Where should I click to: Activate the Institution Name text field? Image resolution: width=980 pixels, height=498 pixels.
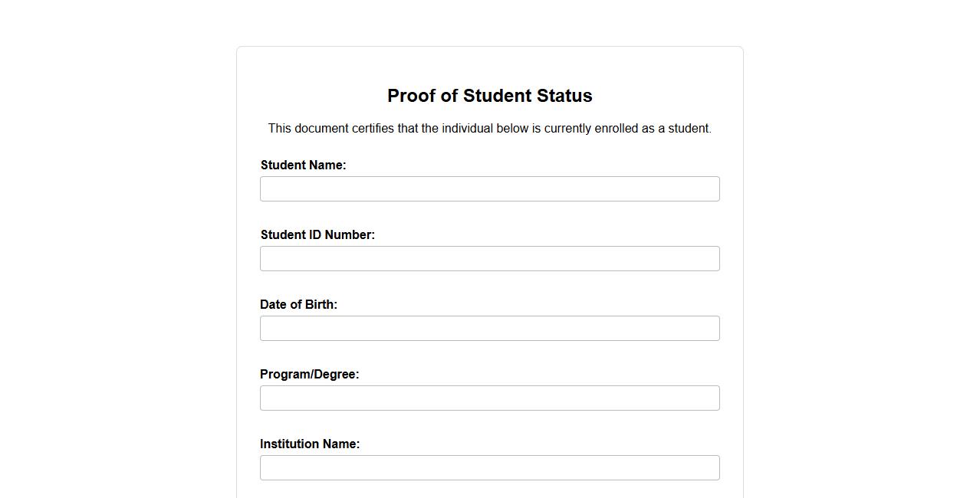coord(489,468)
